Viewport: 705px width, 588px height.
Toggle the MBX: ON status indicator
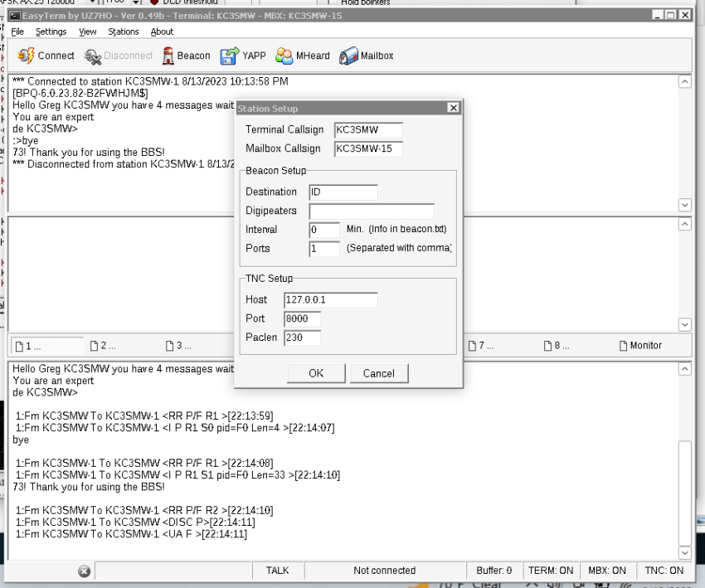click(608, 570)
